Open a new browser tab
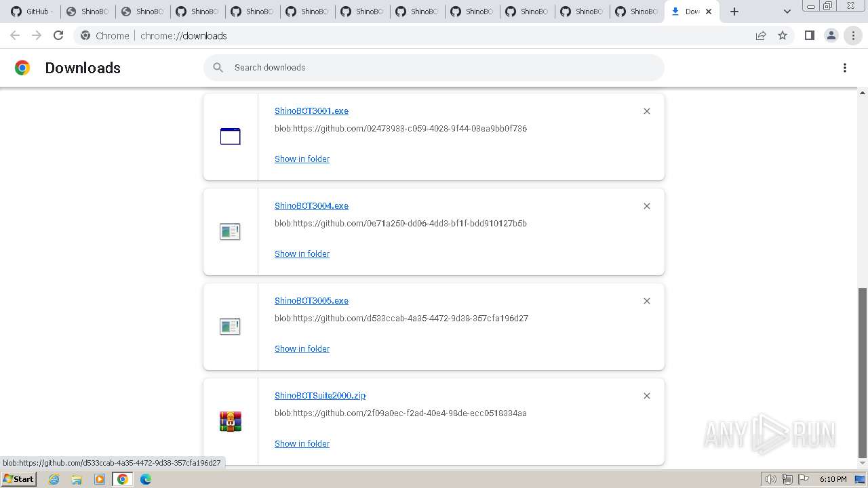This screenshot has width=868, height=488. coord(734,12)
